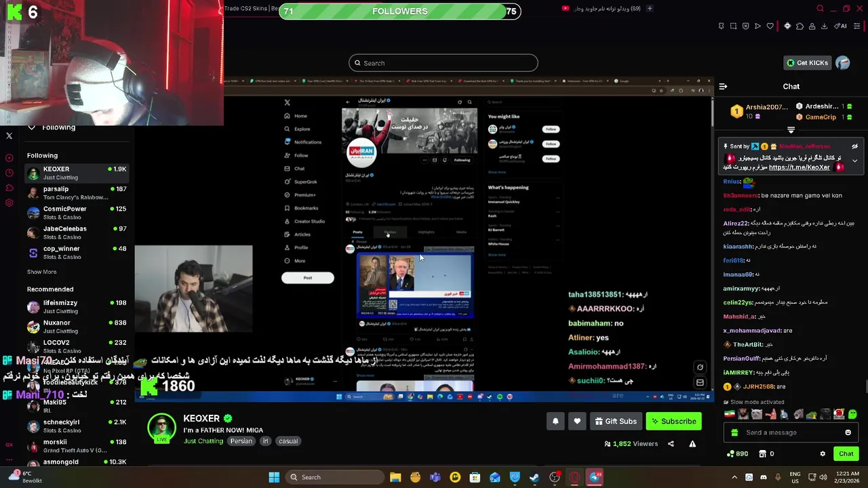Click the browser tab search magnifier

tap(820, 9)
